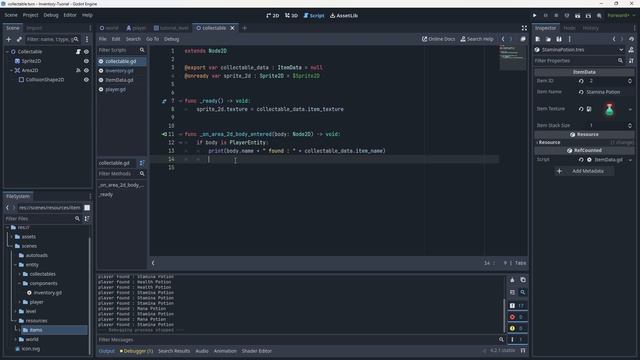Create a new resource in Inspector
This screenshot has height=360, width=640.
tap(538, 39)
